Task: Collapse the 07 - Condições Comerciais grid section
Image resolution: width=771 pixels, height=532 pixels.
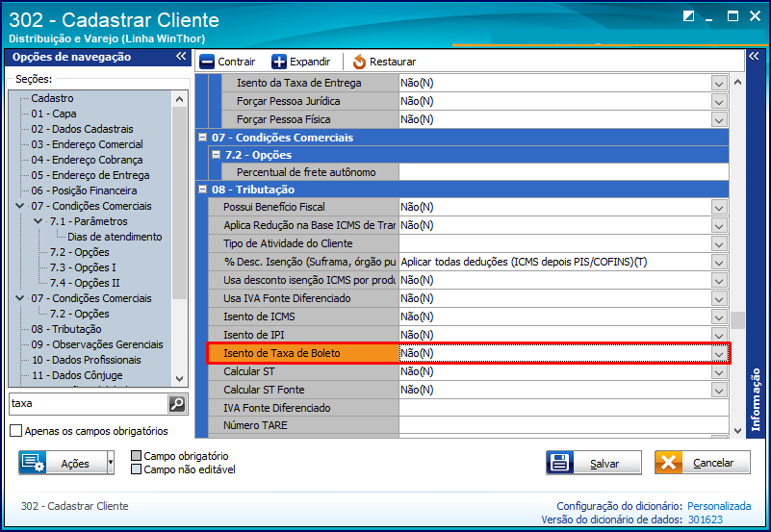Action: pos(202,138)
